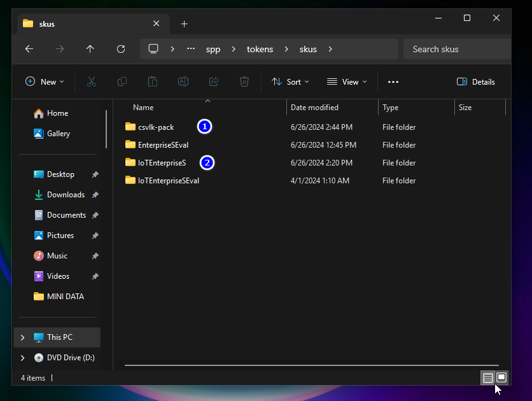
Task: Select the csvlk-pack folder
Action: pos(150,127)
